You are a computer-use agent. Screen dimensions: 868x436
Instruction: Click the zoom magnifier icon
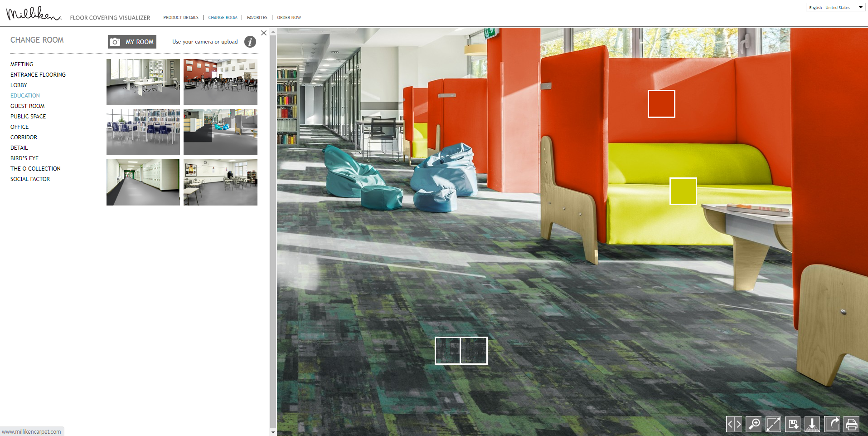coord(754,424)
